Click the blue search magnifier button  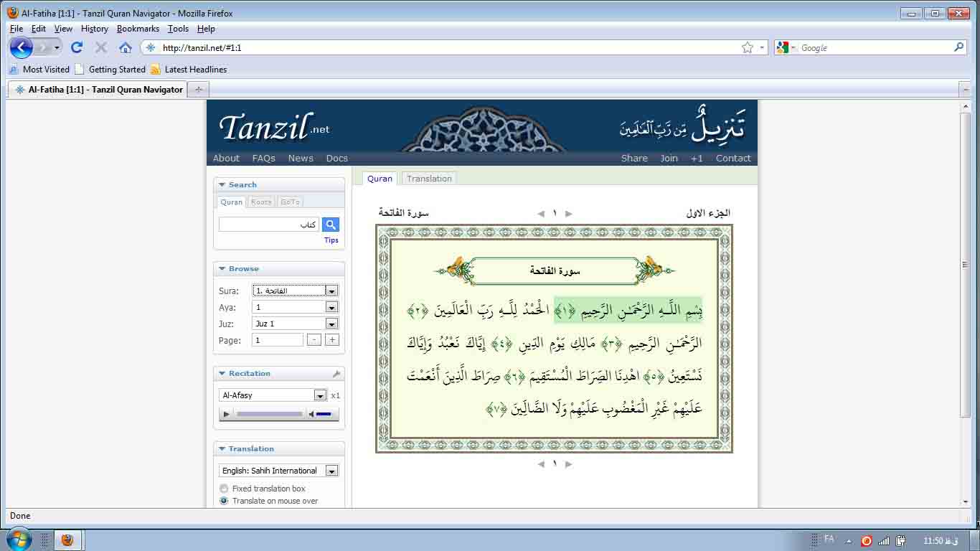click(x=330, y=225)
